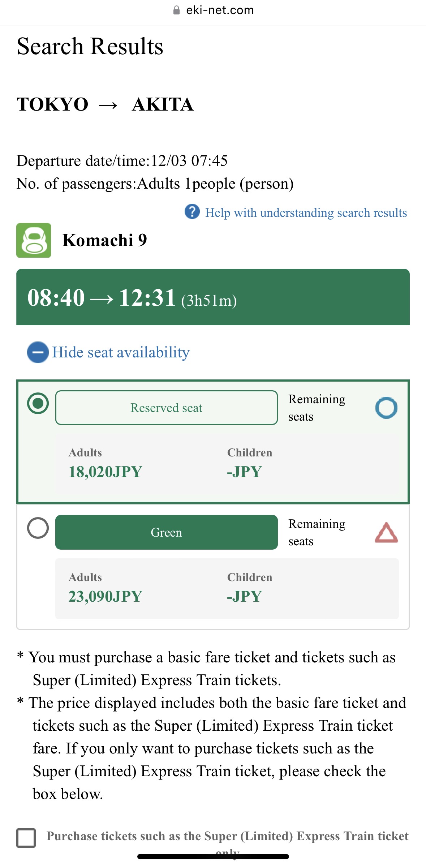Click the 08:40 to 12:31 time banner
Image resolution: width=426 pixels, height=868 pixels.
pyautogui.click(x=213, y=297)
